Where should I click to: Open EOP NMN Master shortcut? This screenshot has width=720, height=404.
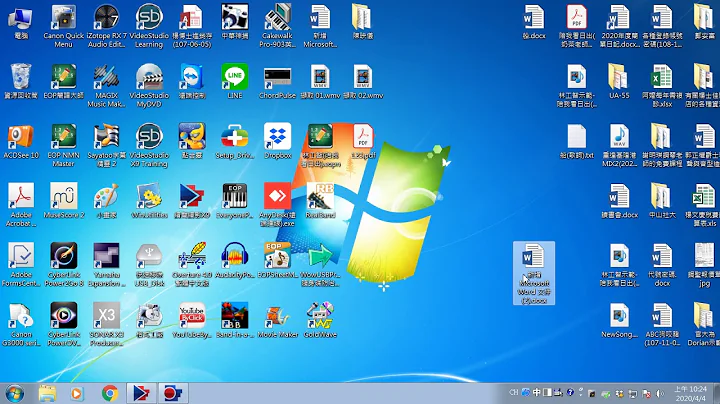(x=63, y=146)
